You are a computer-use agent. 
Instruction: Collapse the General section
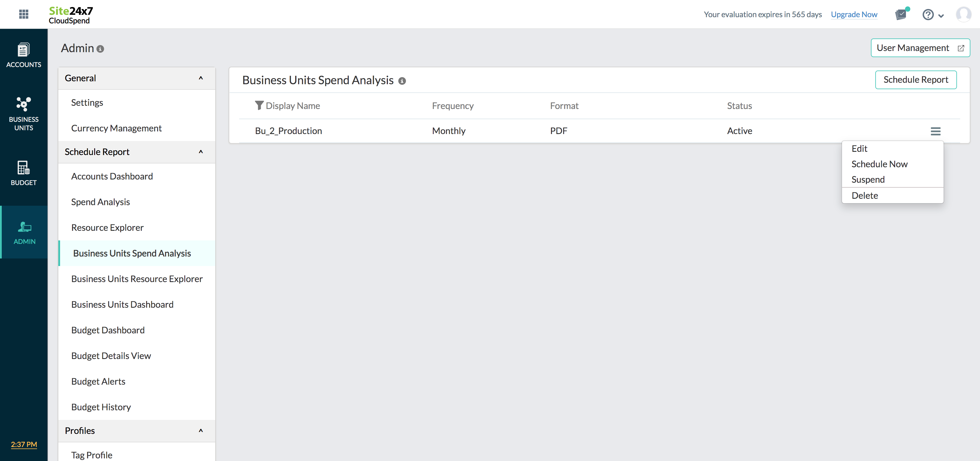pyautogui.click(x=201, y=78)
